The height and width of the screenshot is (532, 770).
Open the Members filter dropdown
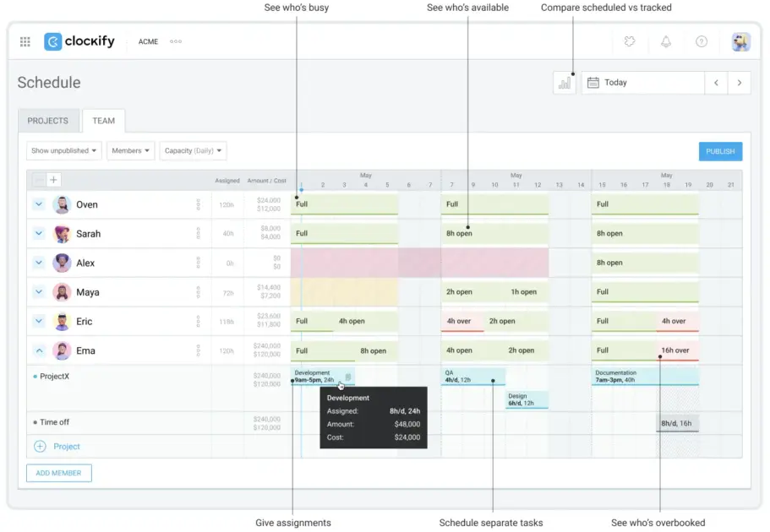click(x=131, y=150)
